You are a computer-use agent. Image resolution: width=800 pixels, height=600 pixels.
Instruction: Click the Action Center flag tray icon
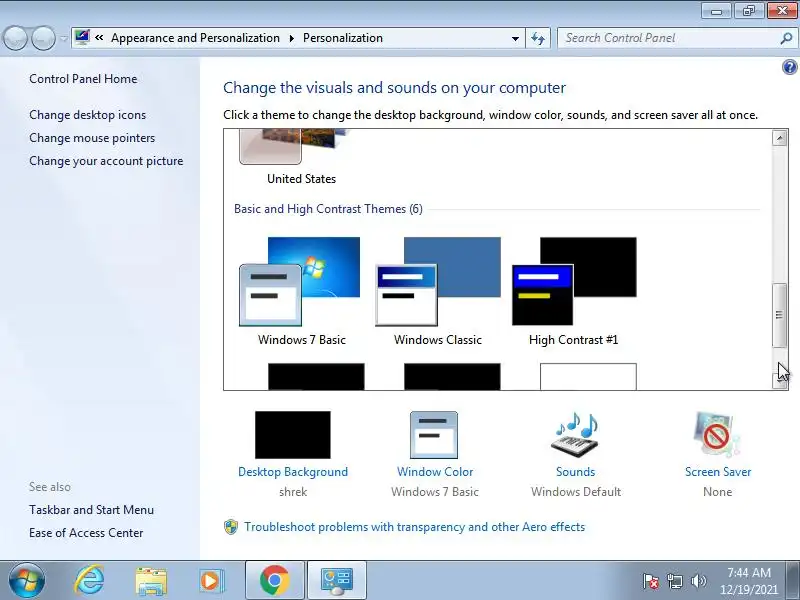(x=651, y=581)
